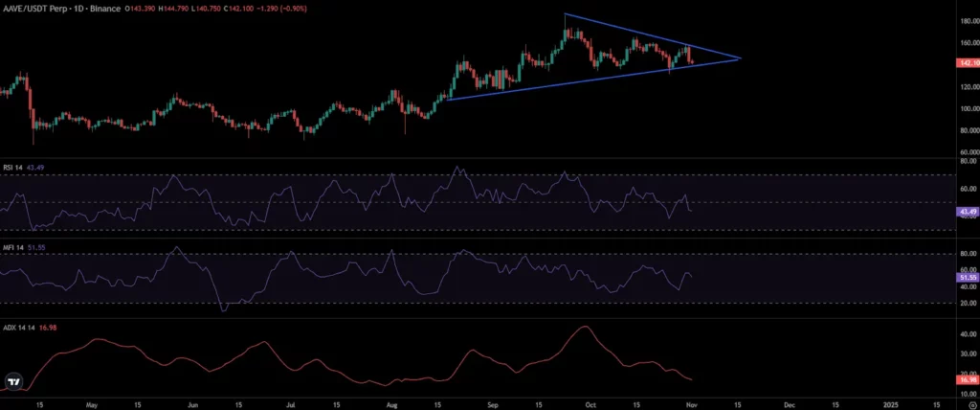
Task: Click 180.00 on the price axis
Action: [x=969, y=21]
